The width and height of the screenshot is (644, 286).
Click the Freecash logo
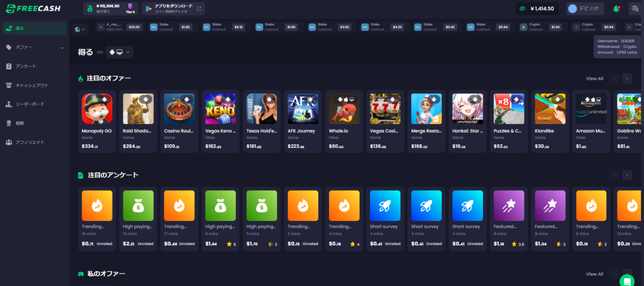click(x=33, y=9)
